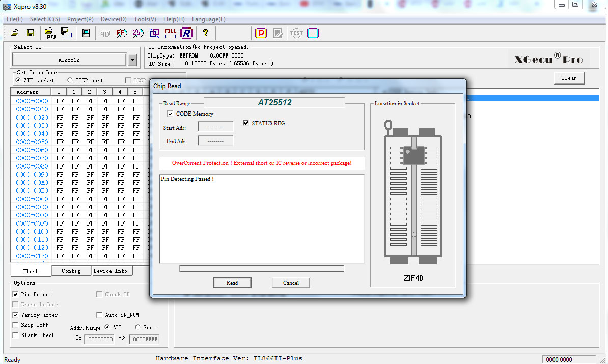Click Cancel in the Chip Read dialog
608x364 pixels.
[x=291, y=283]
